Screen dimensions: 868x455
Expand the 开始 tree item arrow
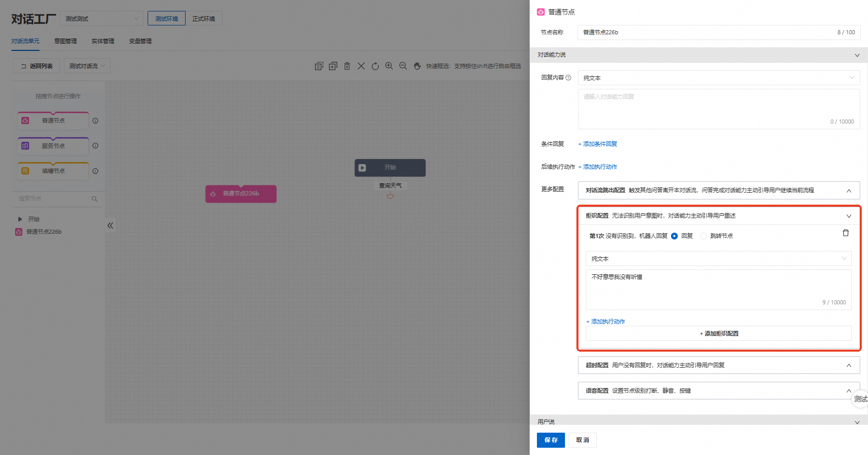(20, 219)
